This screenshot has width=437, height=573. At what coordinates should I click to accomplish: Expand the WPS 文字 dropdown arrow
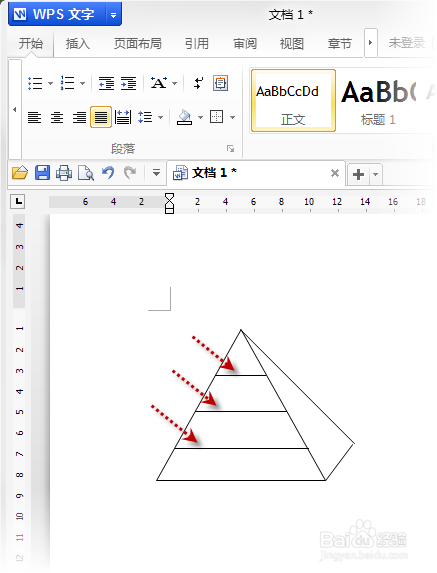114,15
